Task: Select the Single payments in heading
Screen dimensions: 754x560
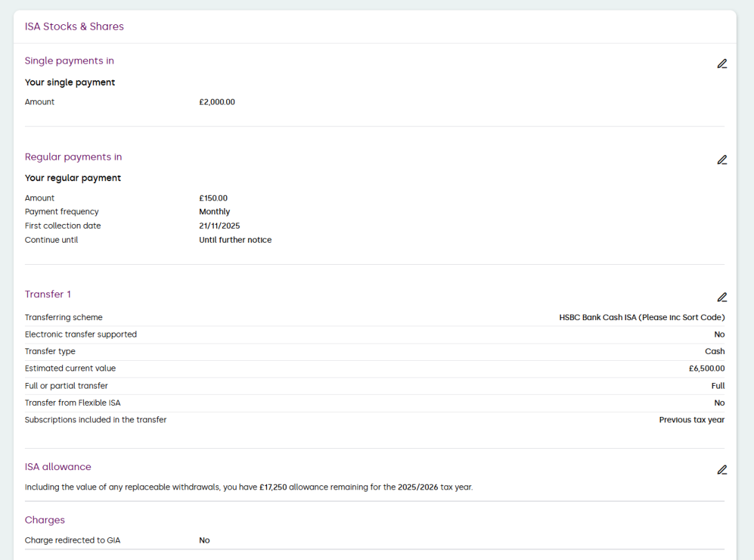Action: (69, 61)
